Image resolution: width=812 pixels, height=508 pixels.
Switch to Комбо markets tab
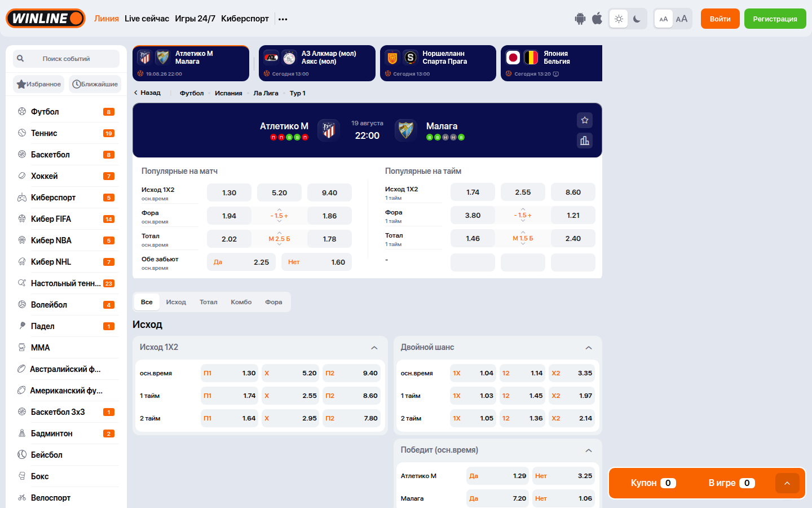241,302
